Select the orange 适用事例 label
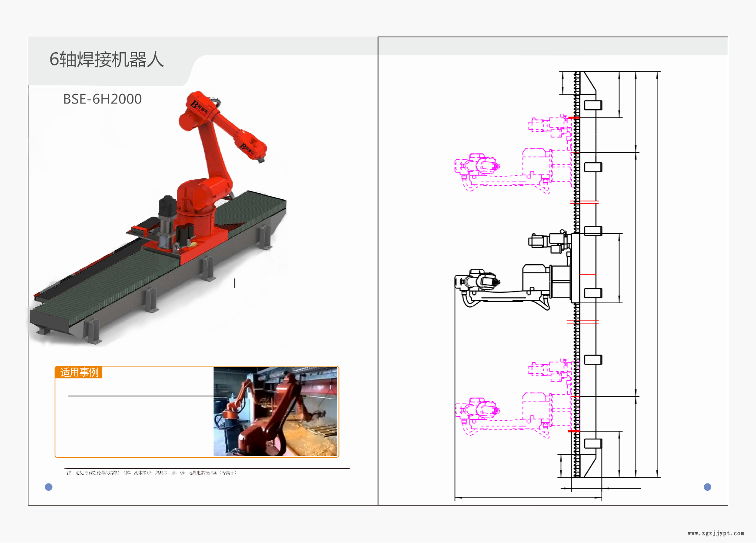This screenshot has height=543, width=756. pyautogui.click(x=79, y=372)
